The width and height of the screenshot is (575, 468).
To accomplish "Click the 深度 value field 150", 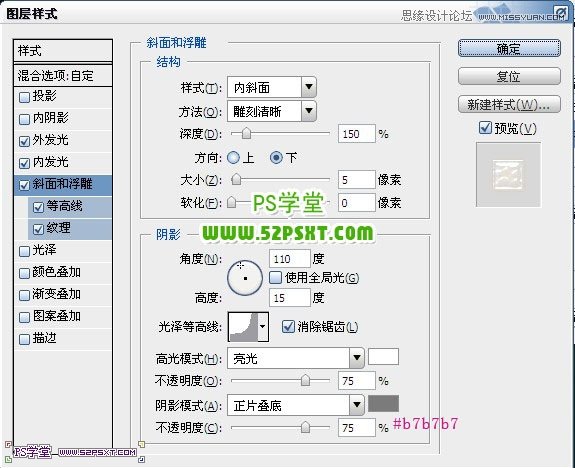I will coord(357,134).
